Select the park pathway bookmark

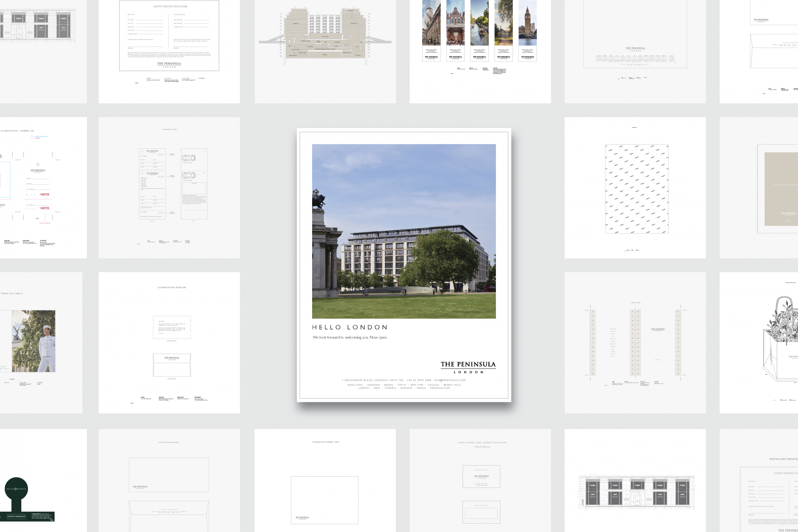tap(503, 31)
